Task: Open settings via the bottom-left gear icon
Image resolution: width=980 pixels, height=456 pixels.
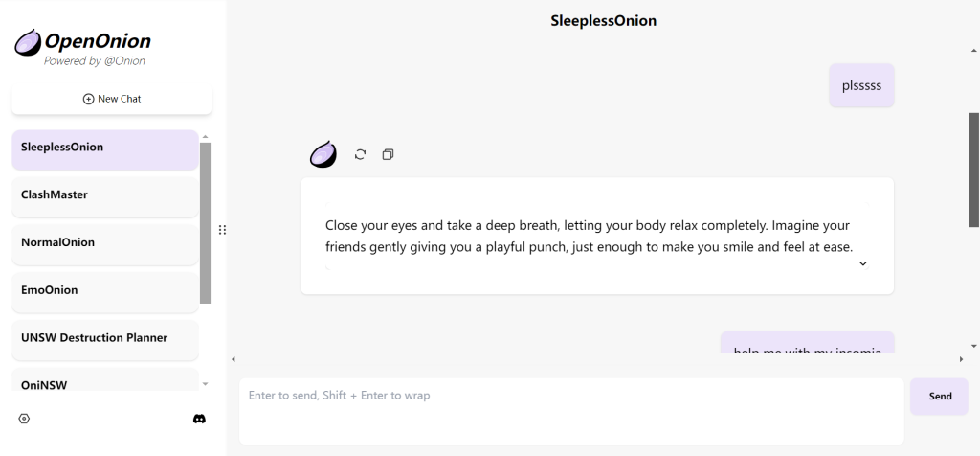Action: coord(24,419)
